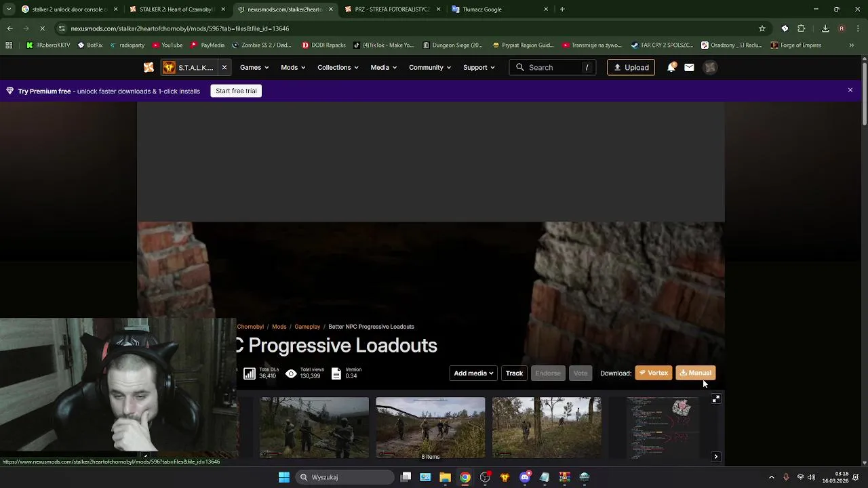Click the address bar URL
The width and height of the screenshot is (868, 488).
click(x=180, y=28)
